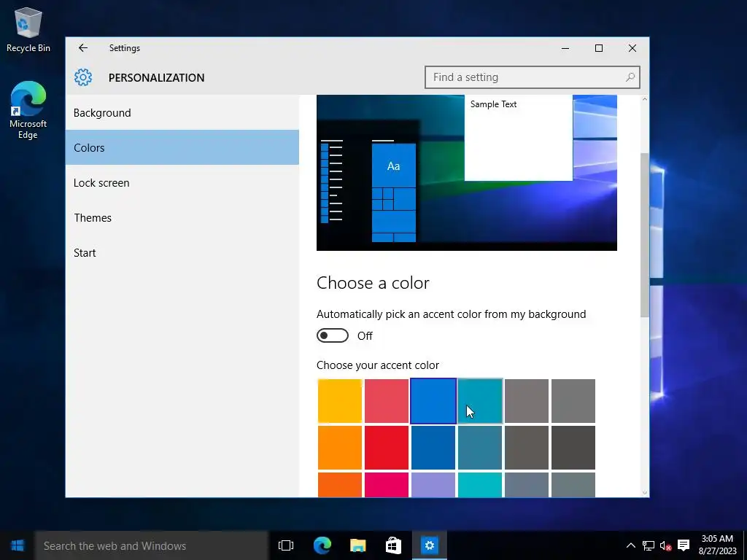The width and height of the screenshot is (747, 560).
Task: Open the Recycle Bin desktop icon
Action: [28, 29]
